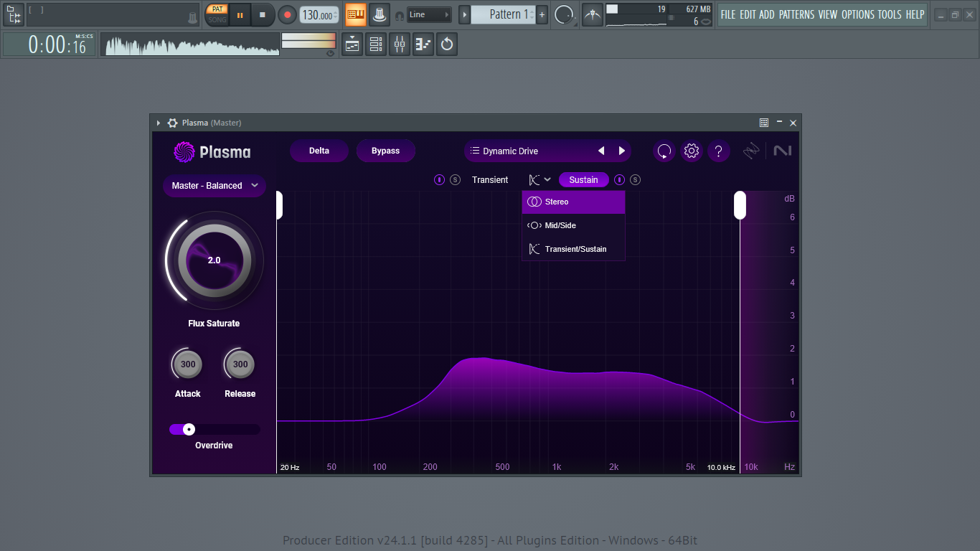980x551 pixels.
Task: Expand the Master - Balanced dropdown
Action: click(x=215, y=186)
